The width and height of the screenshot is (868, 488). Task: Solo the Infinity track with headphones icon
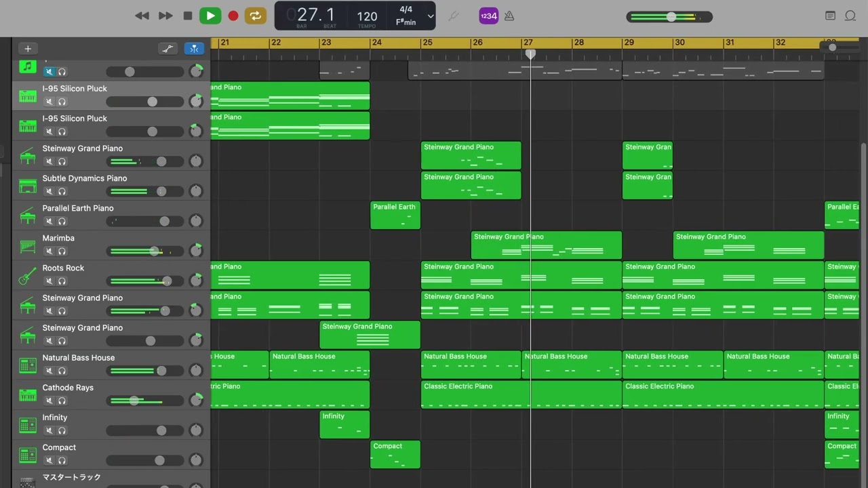click(x=62, y=430)
